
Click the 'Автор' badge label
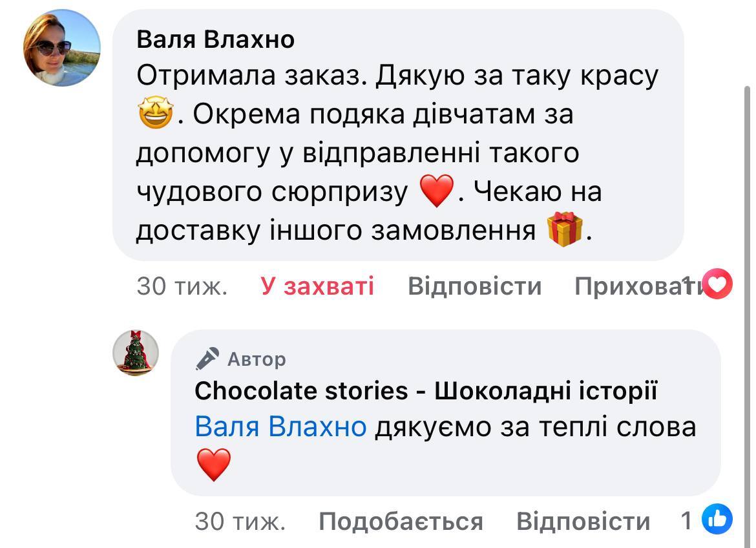(257, 359)
